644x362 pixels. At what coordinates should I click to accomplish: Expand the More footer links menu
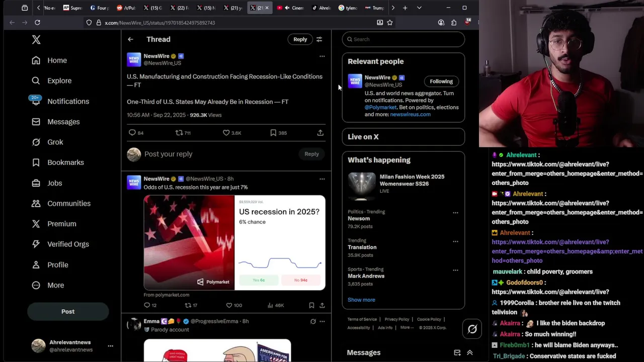pyautogui.click(x=407, y=328)
